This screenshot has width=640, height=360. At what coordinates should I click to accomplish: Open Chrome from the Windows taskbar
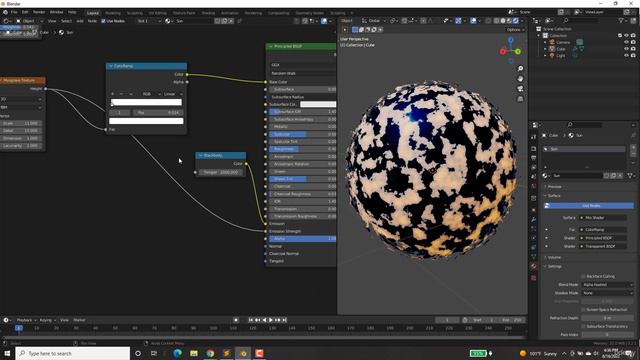(x=210, y=353)
